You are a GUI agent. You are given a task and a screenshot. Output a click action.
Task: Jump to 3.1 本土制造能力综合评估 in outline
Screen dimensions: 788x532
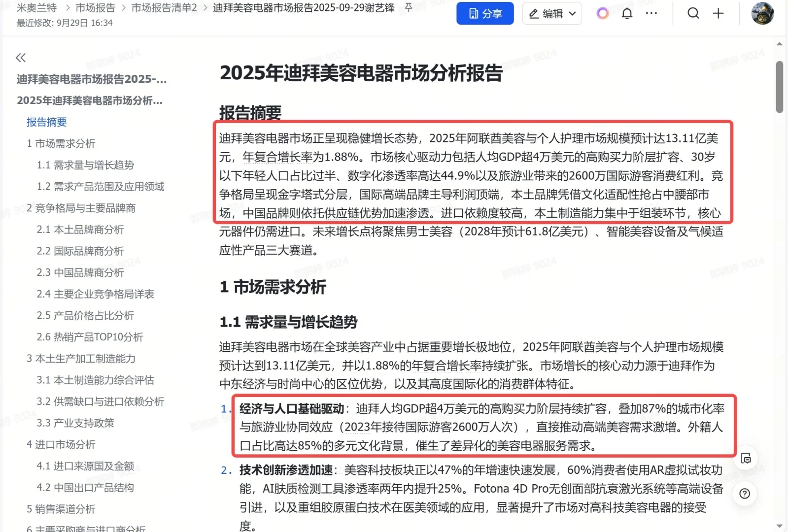coord(96,380)
